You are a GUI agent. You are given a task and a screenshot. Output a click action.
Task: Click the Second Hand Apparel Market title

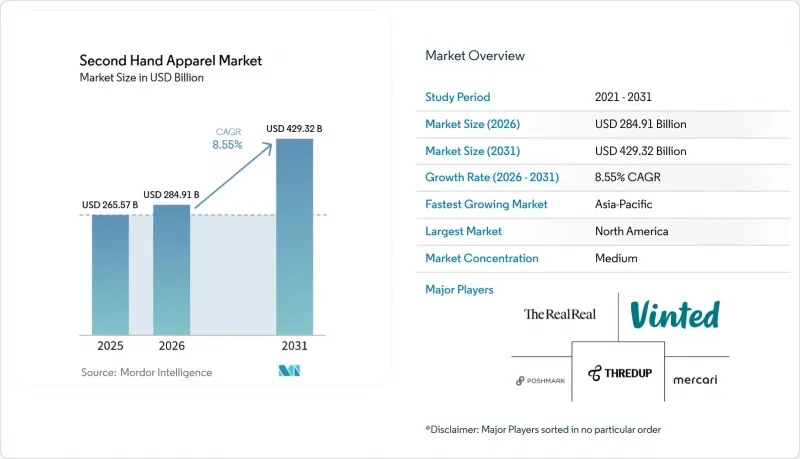tap(170, 61)
